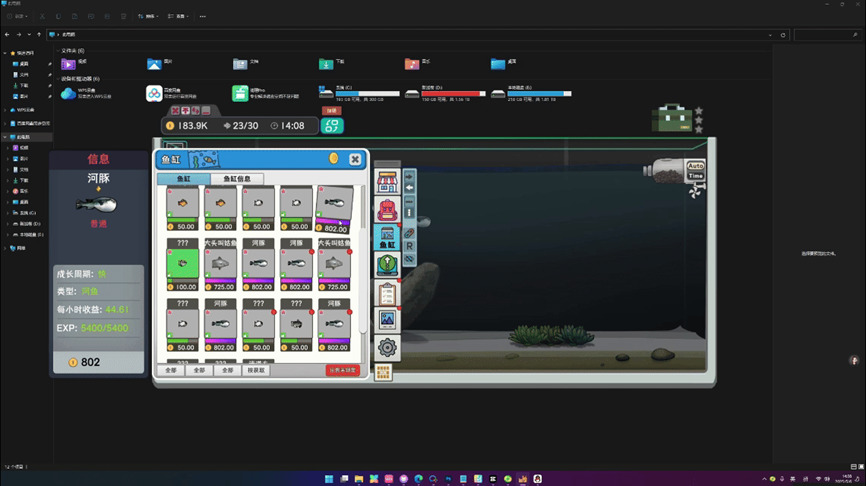
Task: Open the red backpack inventory
Action: click(x=387, y=210)
